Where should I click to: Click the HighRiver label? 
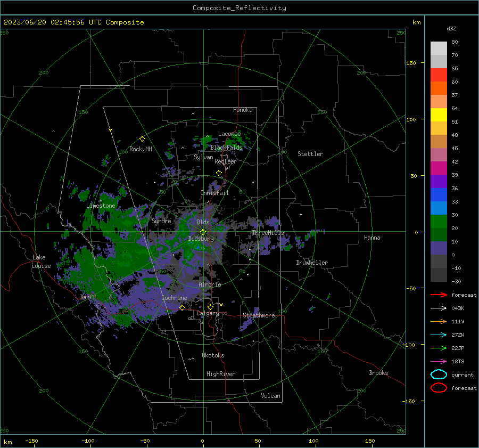(221, 374)
